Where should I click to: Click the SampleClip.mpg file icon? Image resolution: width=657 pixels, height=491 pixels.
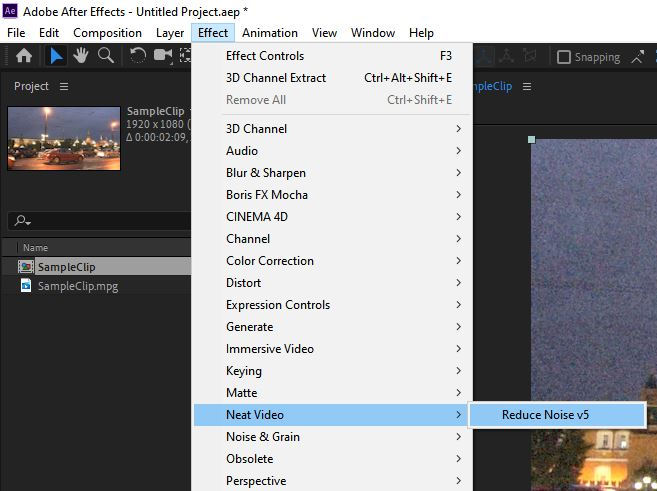pyautogui.click(x=26, y=286)
